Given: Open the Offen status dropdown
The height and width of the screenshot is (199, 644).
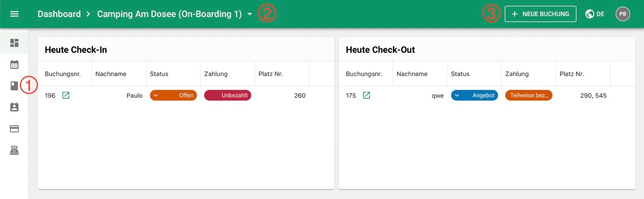Looking at the screenshot, I should (173, 95).
